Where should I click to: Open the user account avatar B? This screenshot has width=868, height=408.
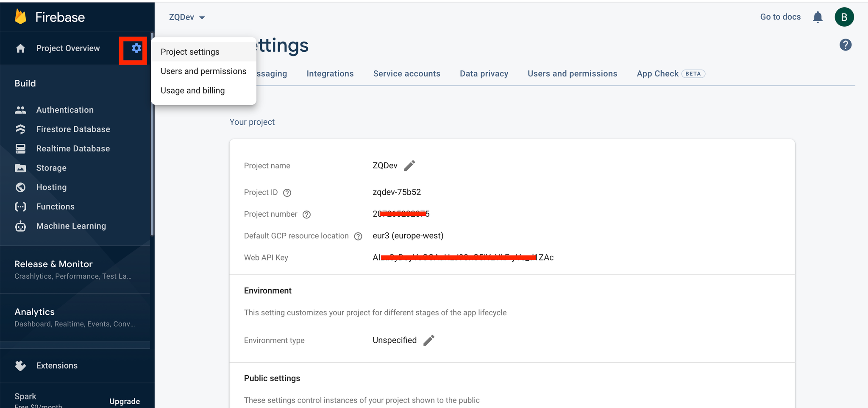844,17
